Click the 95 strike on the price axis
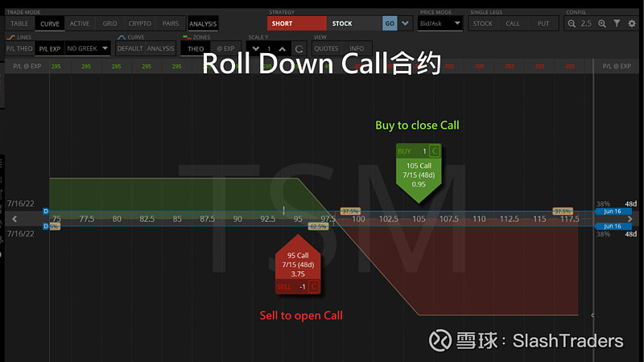 (298, 219)
